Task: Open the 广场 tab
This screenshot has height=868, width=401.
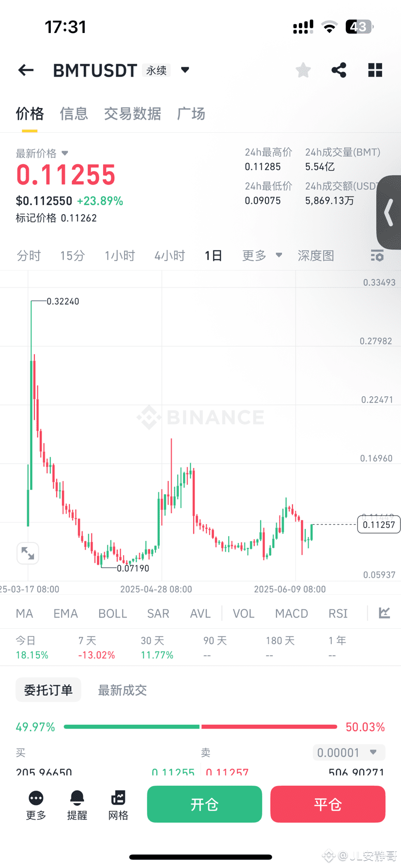Action: click(x=191, y=114)
